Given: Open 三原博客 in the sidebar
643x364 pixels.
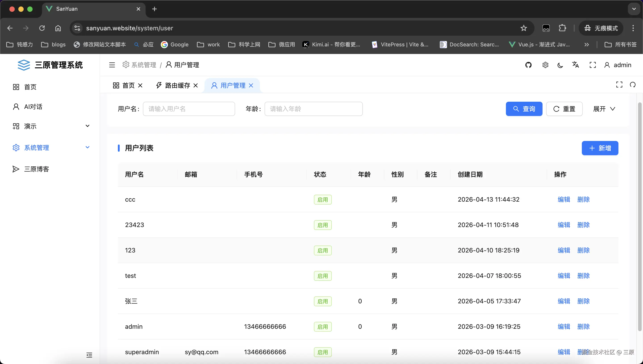Looking at the screenshot, I should click(37, 169).
